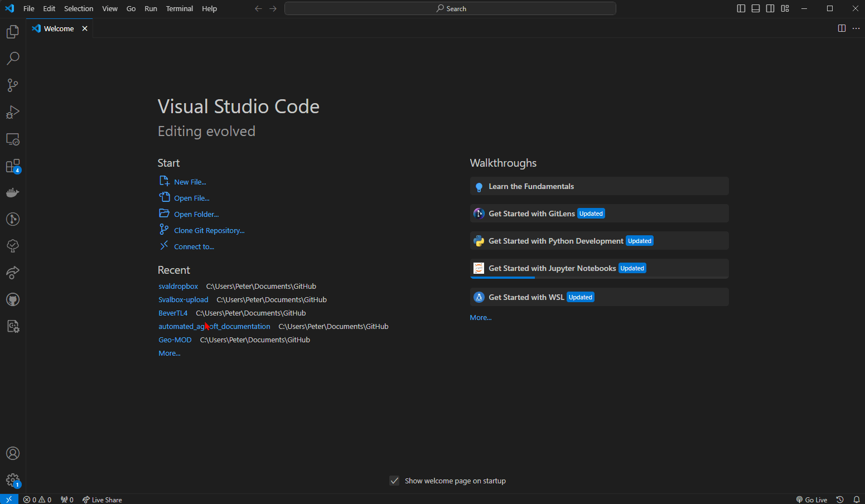
Task: Click the Search command center box
Action: point(450,8)
